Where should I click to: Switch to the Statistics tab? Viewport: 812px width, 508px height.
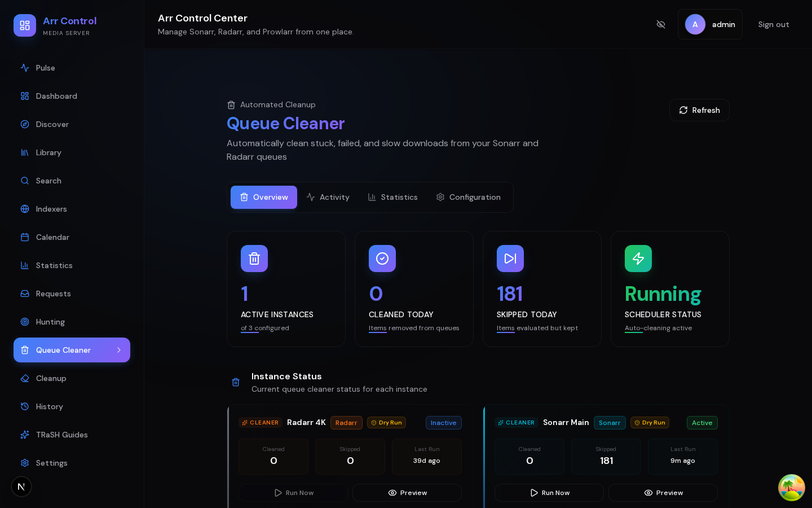392,197
